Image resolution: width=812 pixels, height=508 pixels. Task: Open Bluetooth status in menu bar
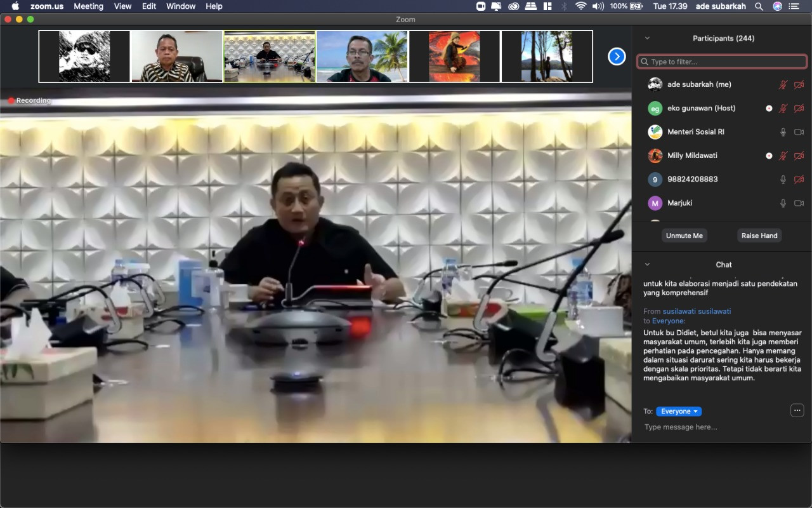tap(563, 6)
